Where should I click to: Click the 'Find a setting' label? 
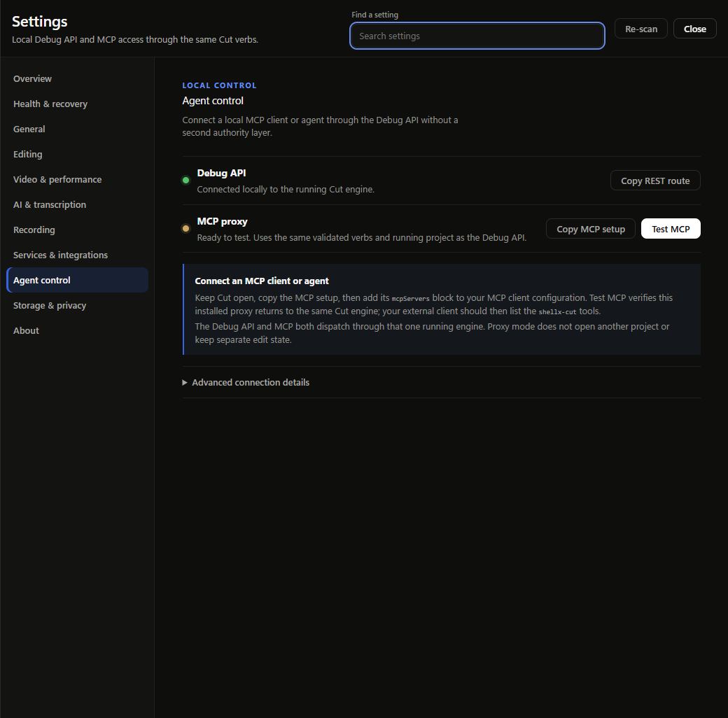[374, 15]
